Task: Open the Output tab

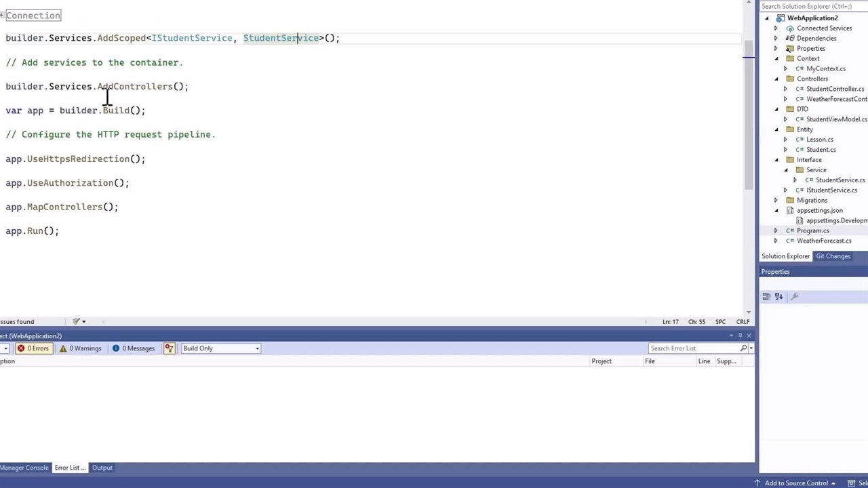Action: tap(102, 468)
